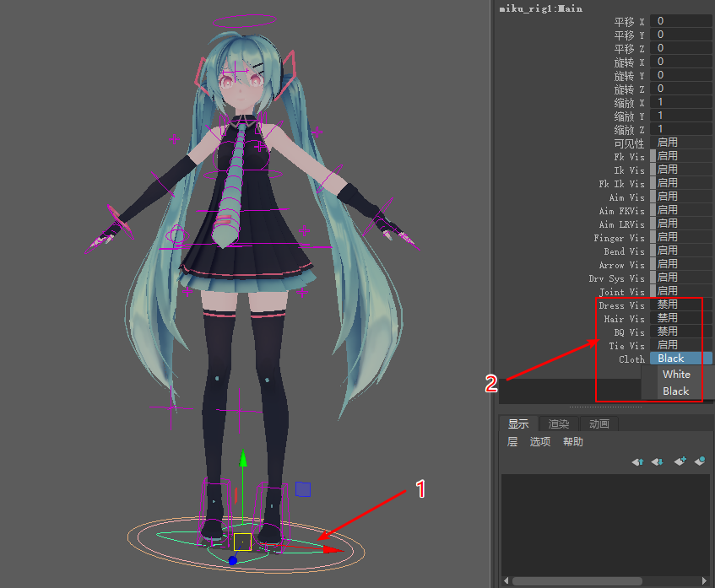
Task: Click the move layer down icon
Action: 658,461
